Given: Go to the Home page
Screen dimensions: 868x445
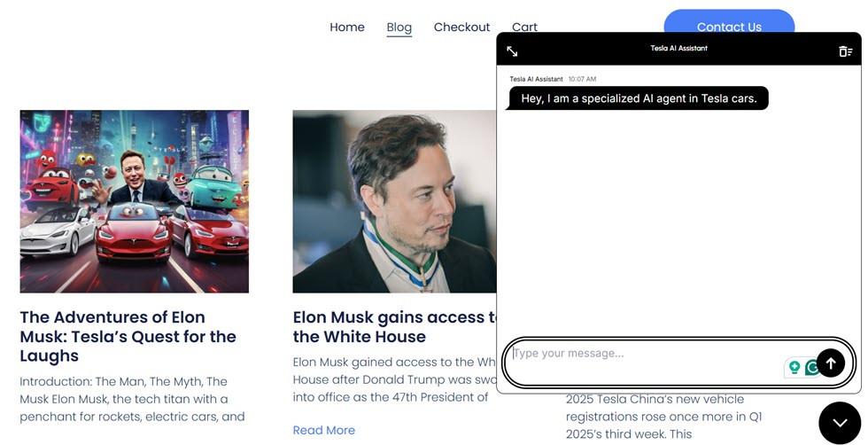Looking at the screenshot, I should point(347,27).
